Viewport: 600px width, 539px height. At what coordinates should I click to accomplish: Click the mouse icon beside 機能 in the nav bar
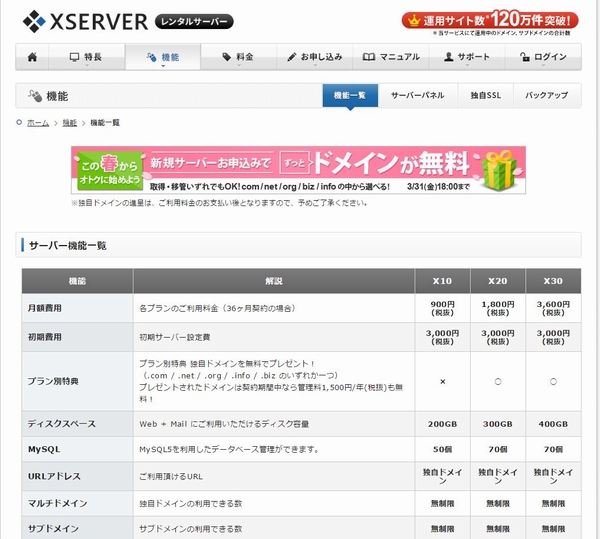tap(152, 57)
